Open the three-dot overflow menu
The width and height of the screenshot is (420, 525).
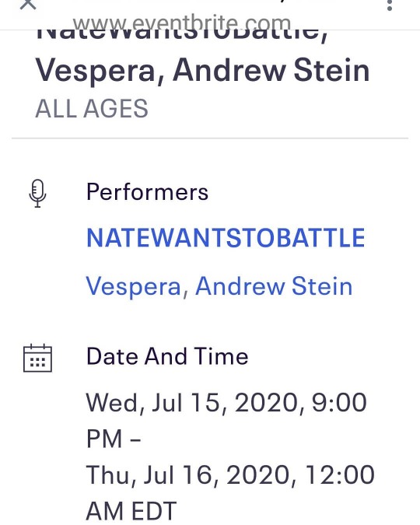point(389,5)
